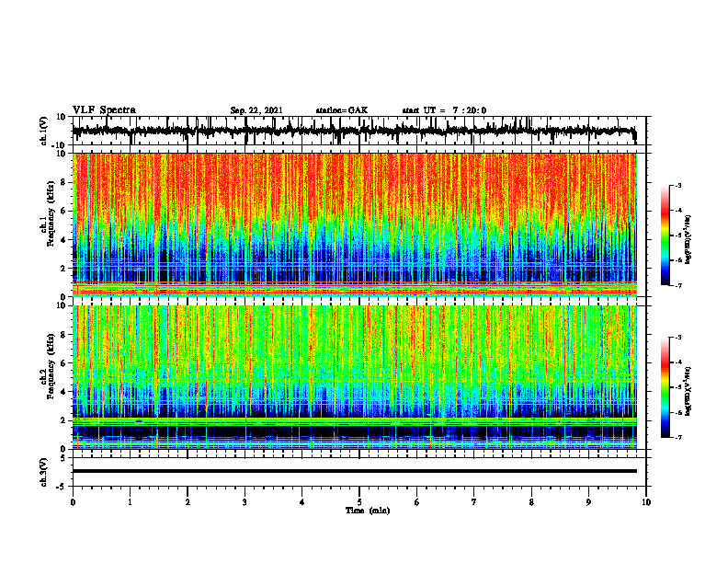
Task: Click the ch.2 PSD color bar
Action: pyautogui.click(x=665, y=387)
